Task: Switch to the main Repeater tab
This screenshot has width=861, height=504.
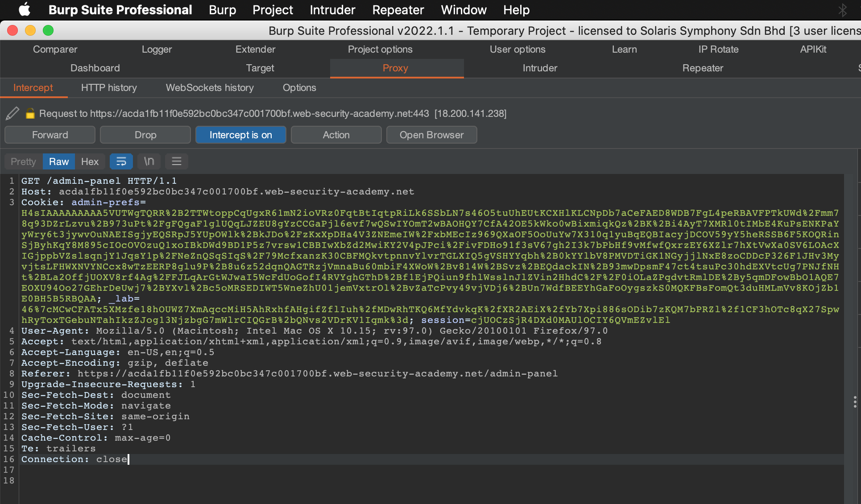Action: (x=703, y=68)
